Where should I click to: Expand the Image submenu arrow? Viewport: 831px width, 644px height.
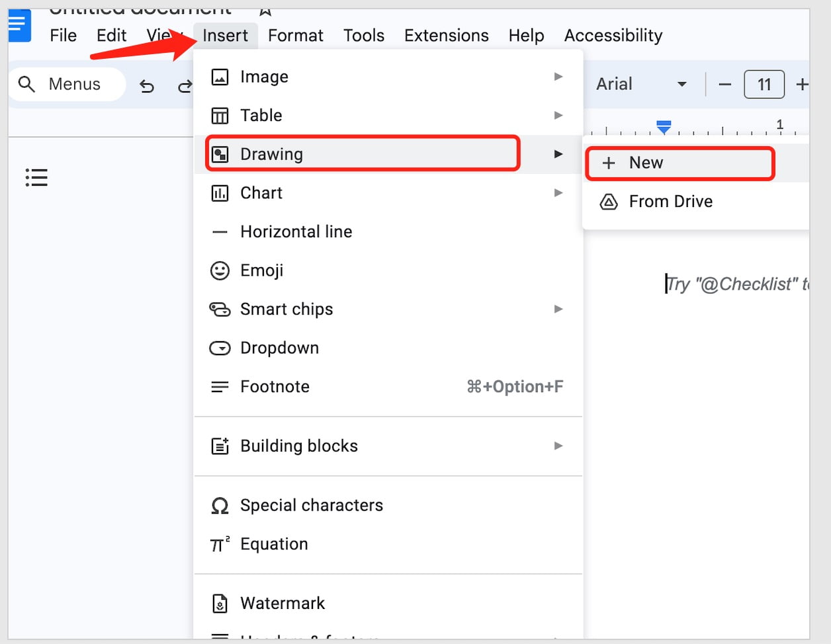pyautogui.click(x=558, y=77)
